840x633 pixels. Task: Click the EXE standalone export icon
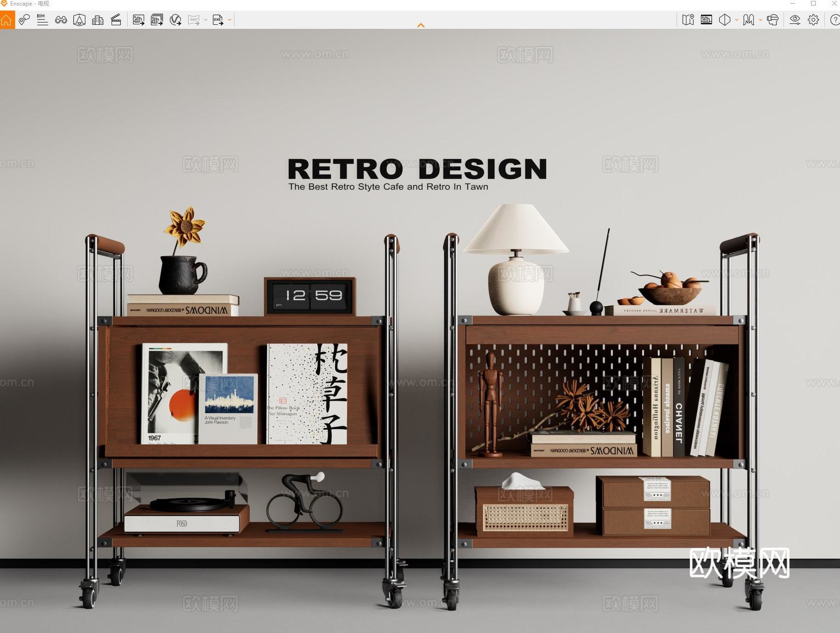coord(218,20)
